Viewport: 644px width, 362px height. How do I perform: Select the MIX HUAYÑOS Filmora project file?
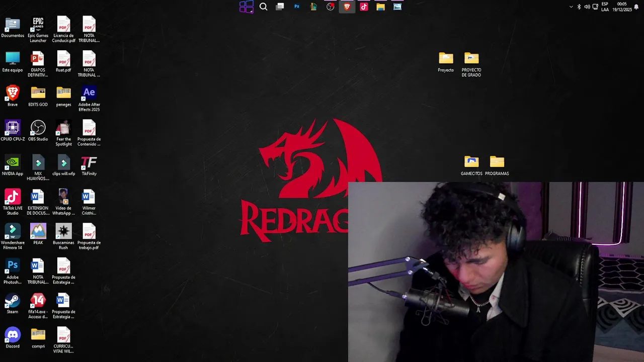(38, 168)
